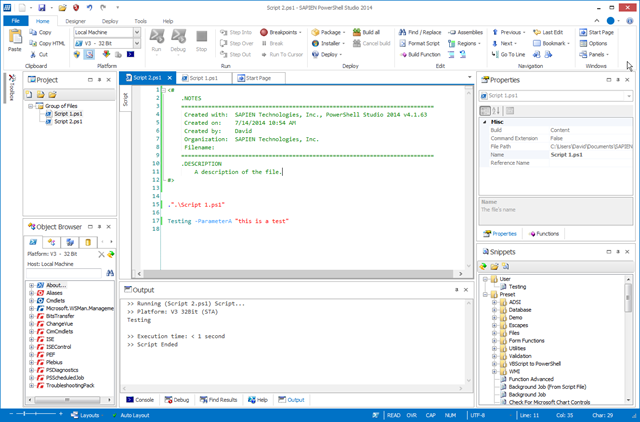
Task: Click the Paste icon in Clipboard group
Action: click(15, 40)
